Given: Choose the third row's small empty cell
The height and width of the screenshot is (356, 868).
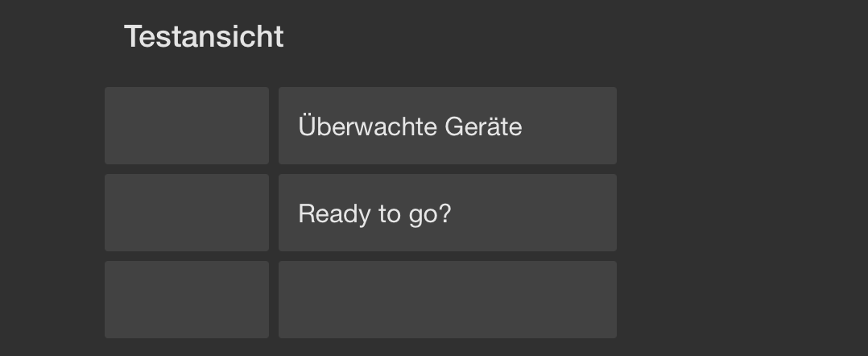Looking at the screenshot, I should click(x=186, y=300).
